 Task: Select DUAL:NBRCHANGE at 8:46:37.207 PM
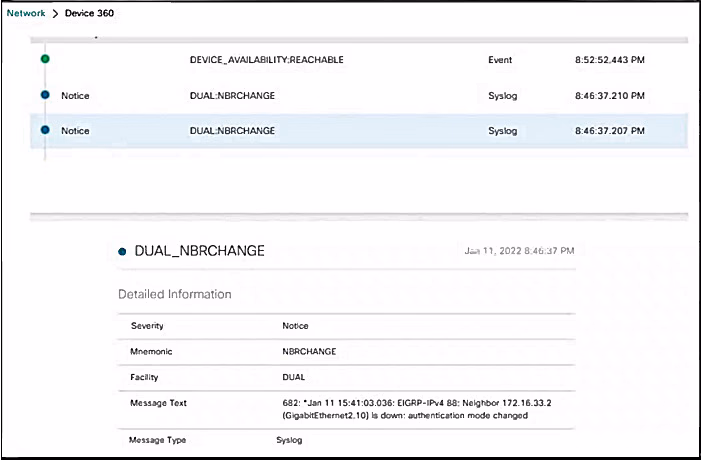click(359, 131)
